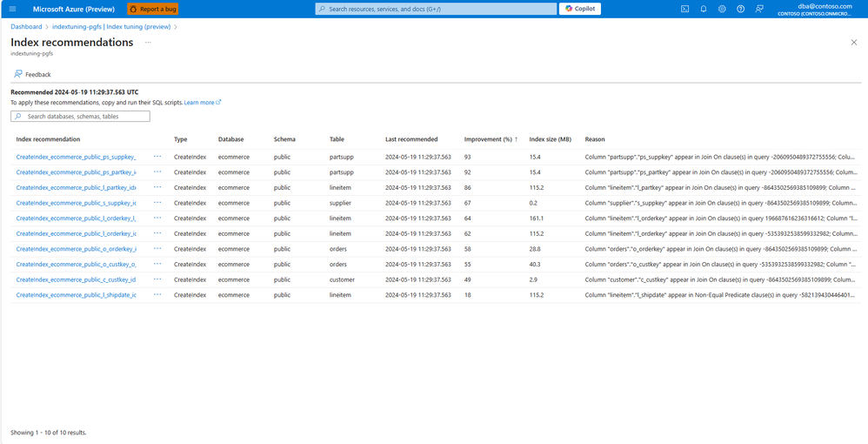Viewport: 868px width, 444px height.
Task: Open CreateIndex_ecommerce_public_o_custkey recommendation
Action: [x=76, y=265]
